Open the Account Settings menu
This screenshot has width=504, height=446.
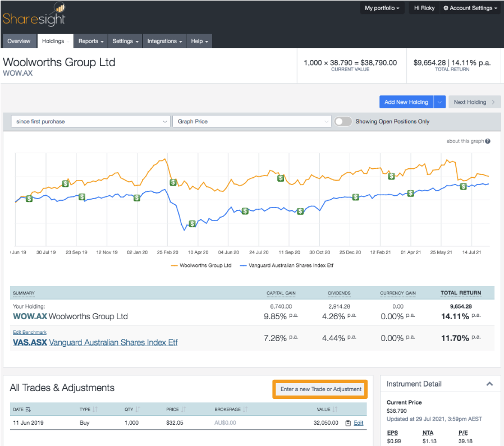(x=470, y=8)
